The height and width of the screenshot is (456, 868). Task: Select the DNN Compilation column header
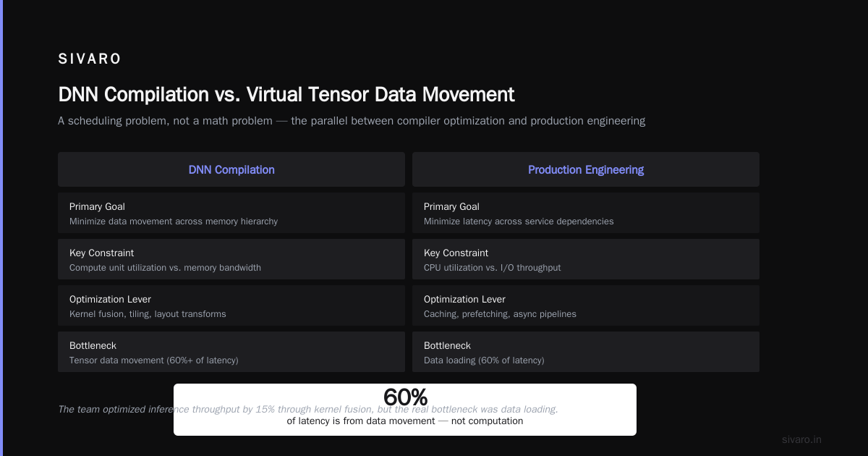[x=231, y=169]
